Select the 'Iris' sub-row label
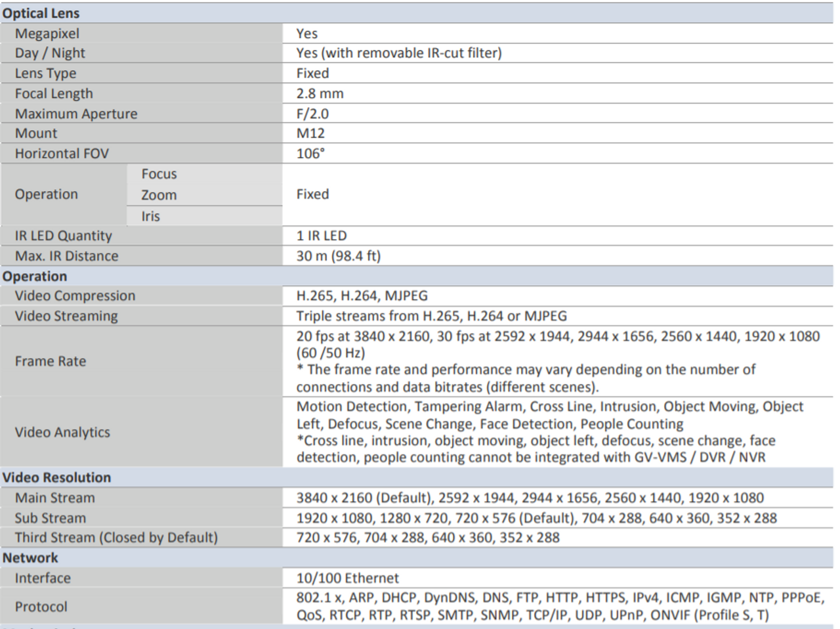This screenshot has width=840, height=629. click(150, 216)
